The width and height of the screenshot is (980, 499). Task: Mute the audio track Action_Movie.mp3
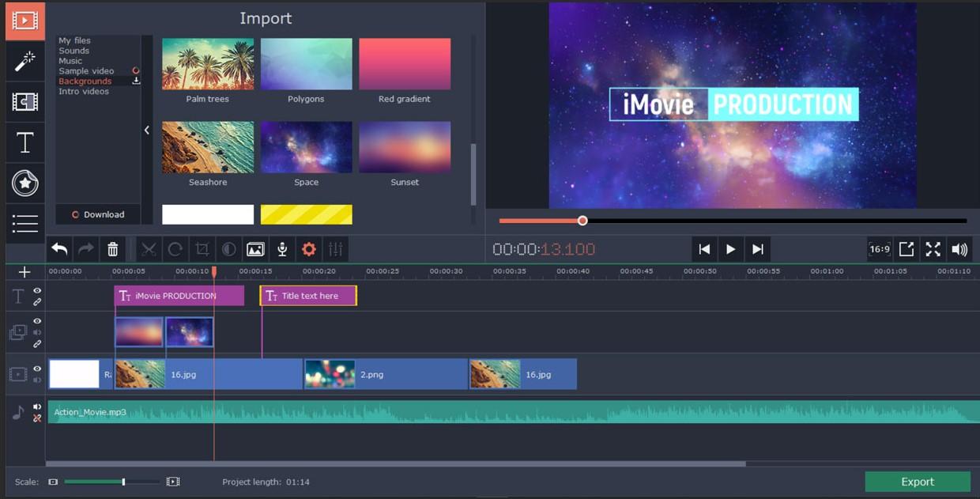click(37, 406)
